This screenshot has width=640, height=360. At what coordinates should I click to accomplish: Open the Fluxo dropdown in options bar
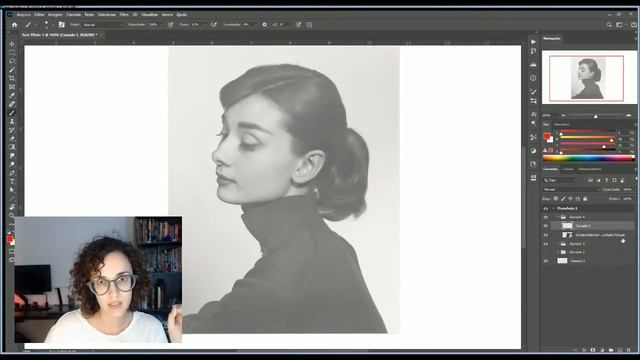pyautogui.click(x=204, y=25)
